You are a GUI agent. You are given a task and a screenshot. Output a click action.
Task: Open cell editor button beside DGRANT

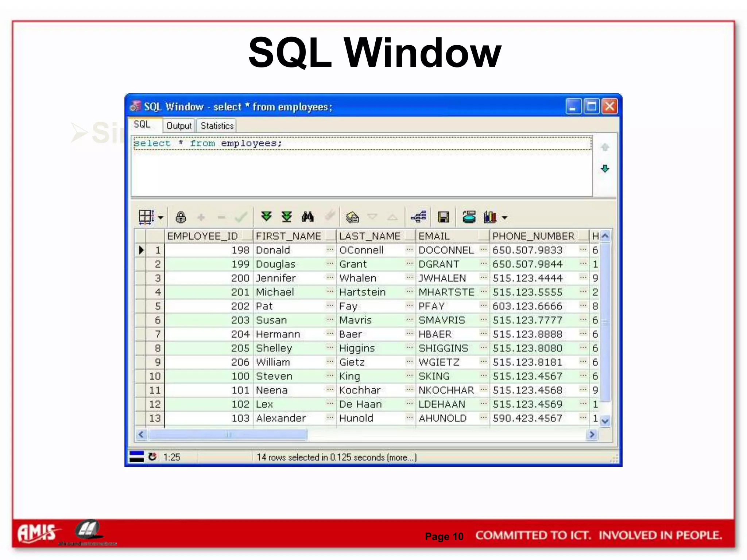tap(484, 264)
